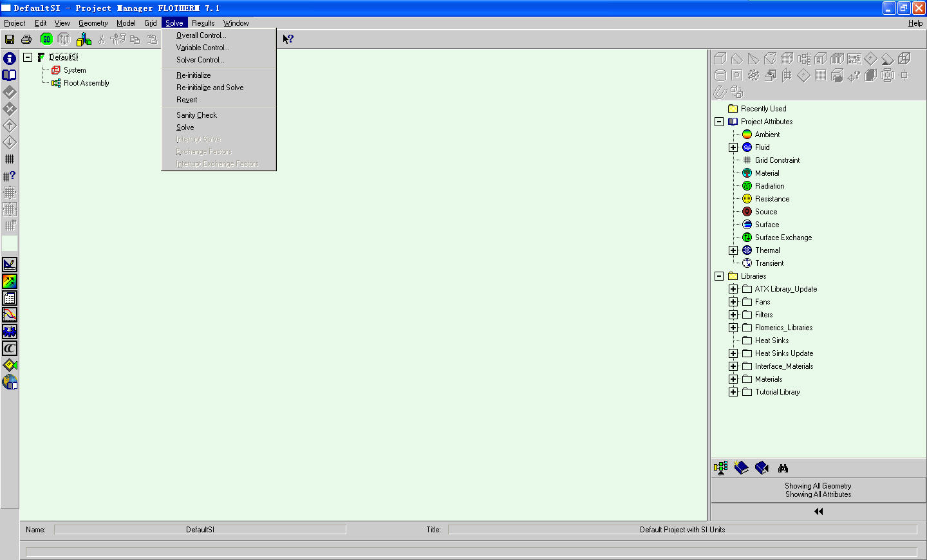This screenshot has height=560, width=927.
Task: Expand the Flomerics_Libraries folder
Action: [733, 328]
